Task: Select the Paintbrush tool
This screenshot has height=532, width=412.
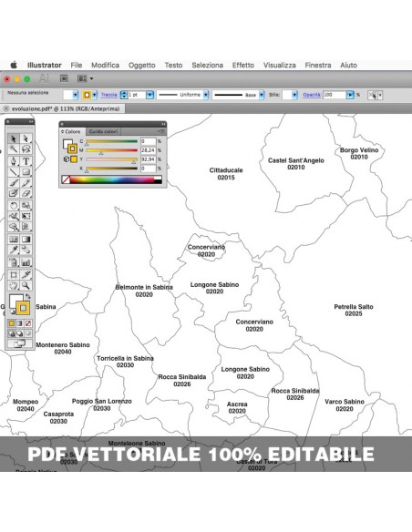Action: [x=14, y=183]
